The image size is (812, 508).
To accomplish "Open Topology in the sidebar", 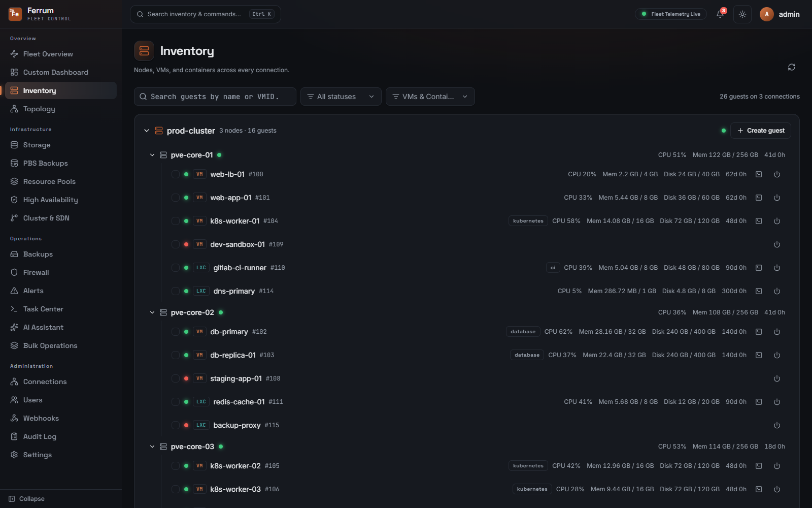I will pyautogui.click(x=61, y=109).
